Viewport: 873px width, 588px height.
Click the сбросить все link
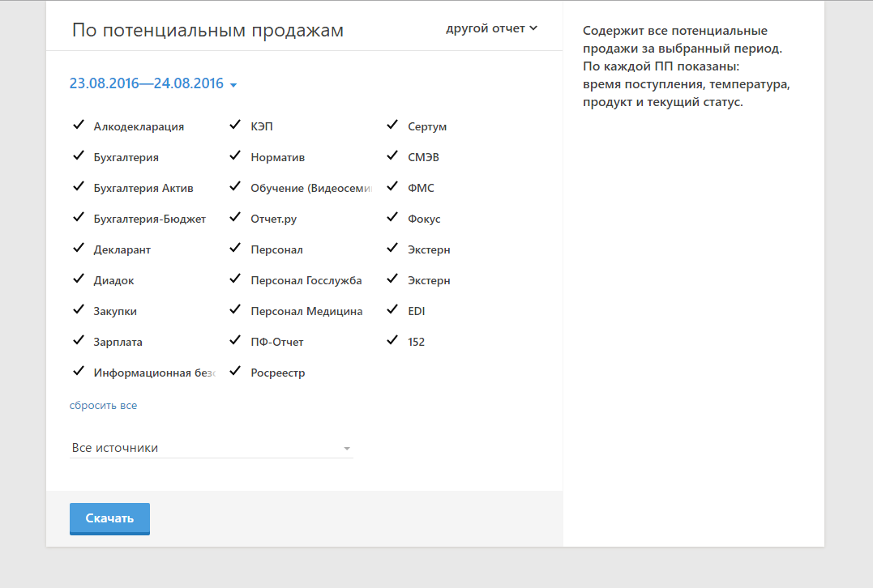(103, 406)
